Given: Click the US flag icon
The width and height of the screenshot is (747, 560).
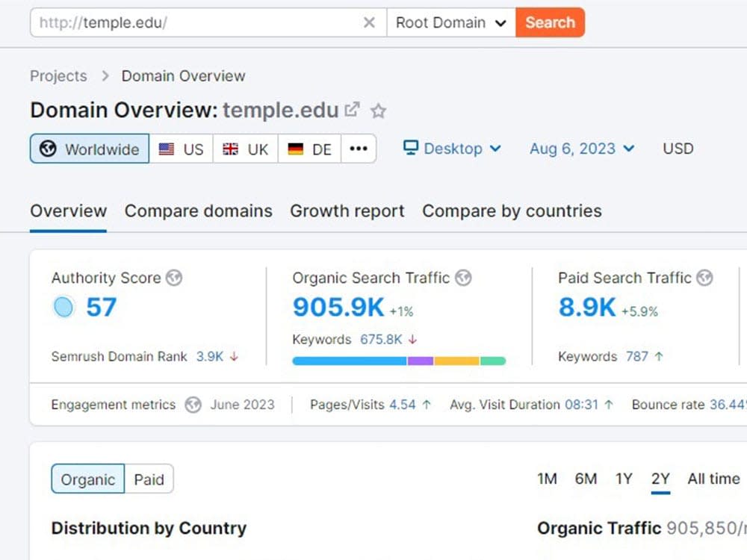Looking at the screenshot, I should coord(167,149).
